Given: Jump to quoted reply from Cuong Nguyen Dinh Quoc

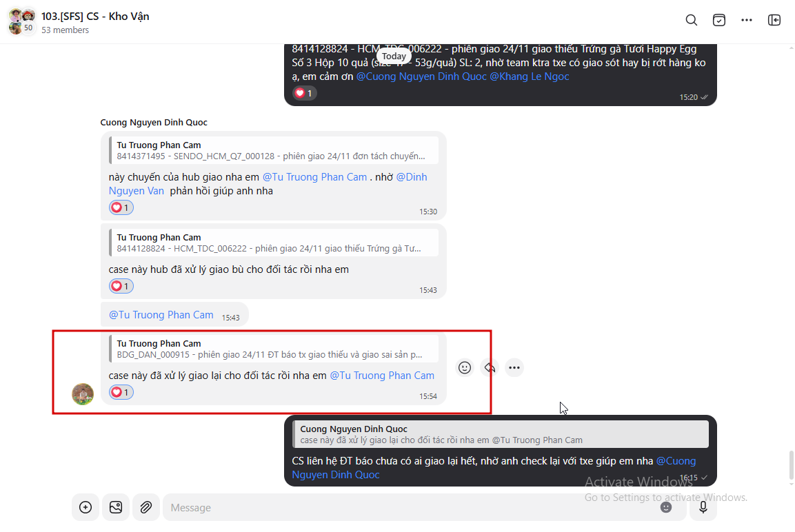Looking at the screenshot, I should click(501, 434).
